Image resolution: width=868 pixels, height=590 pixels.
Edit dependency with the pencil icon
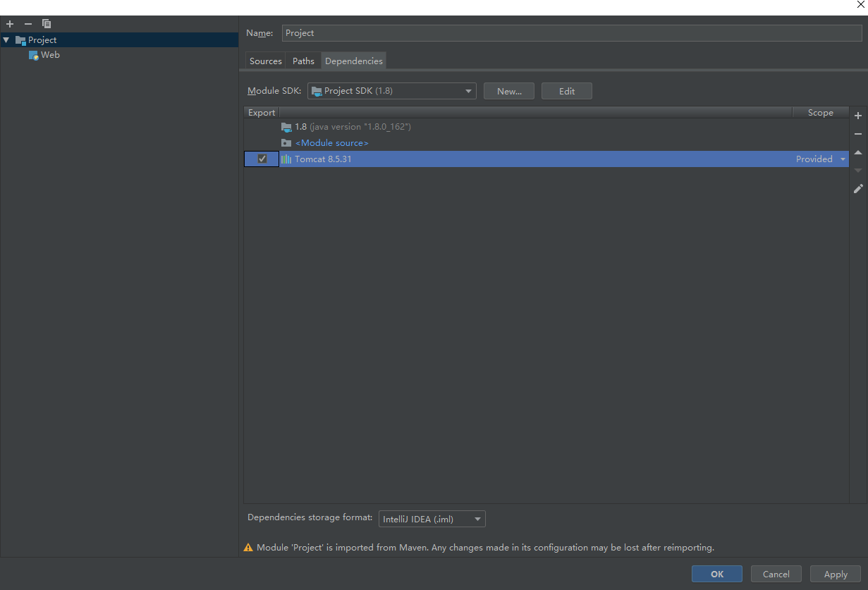(x=858, y=189)
